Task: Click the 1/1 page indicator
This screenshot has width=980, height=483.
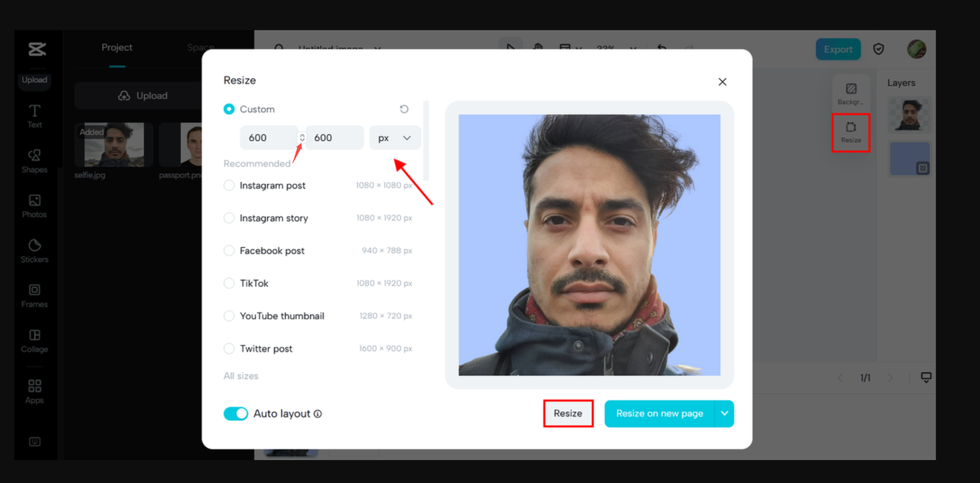Action: (x=865, y=377)
